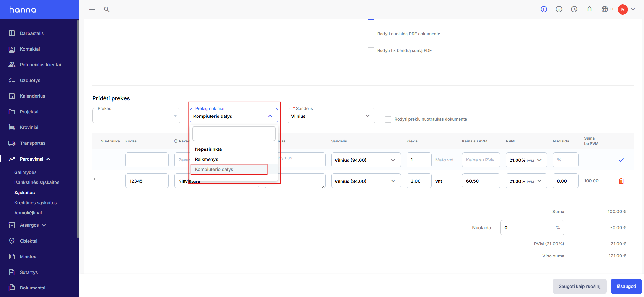Delete the Klaviatūra row with trash icon

[621, 181]
